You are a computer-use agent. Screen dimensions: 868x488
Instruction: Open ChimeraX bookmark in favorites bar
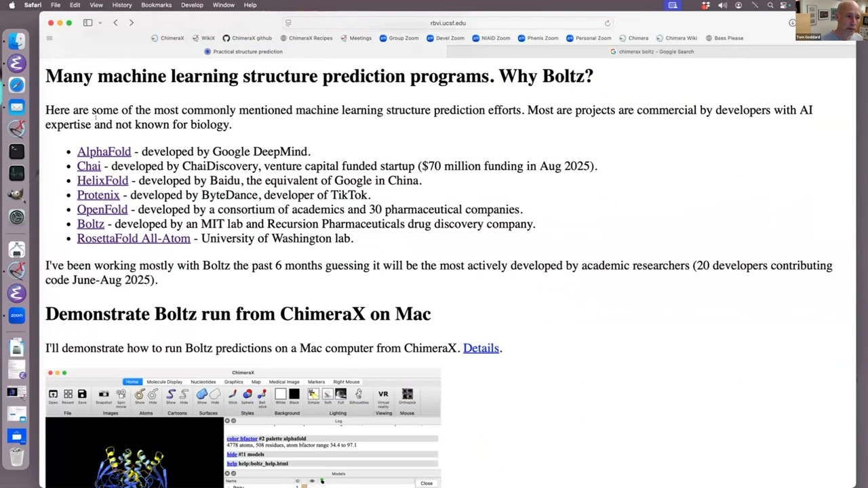(x=168, y=38)
